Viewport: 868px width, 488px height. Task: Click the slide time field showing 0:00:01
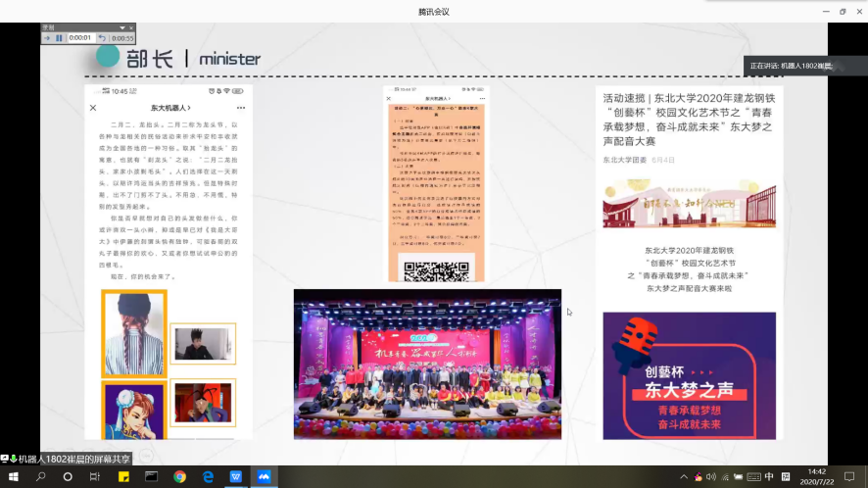tap(79, 38)
